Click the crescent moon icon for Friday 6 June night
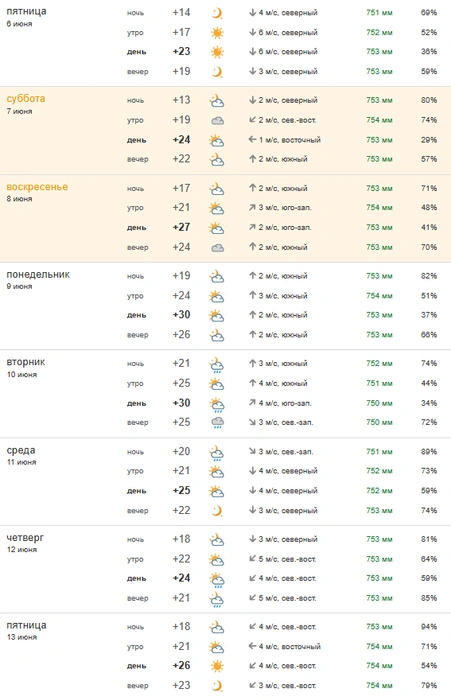The height and width of the screenshot is (700, 451). tap(217, 13)
